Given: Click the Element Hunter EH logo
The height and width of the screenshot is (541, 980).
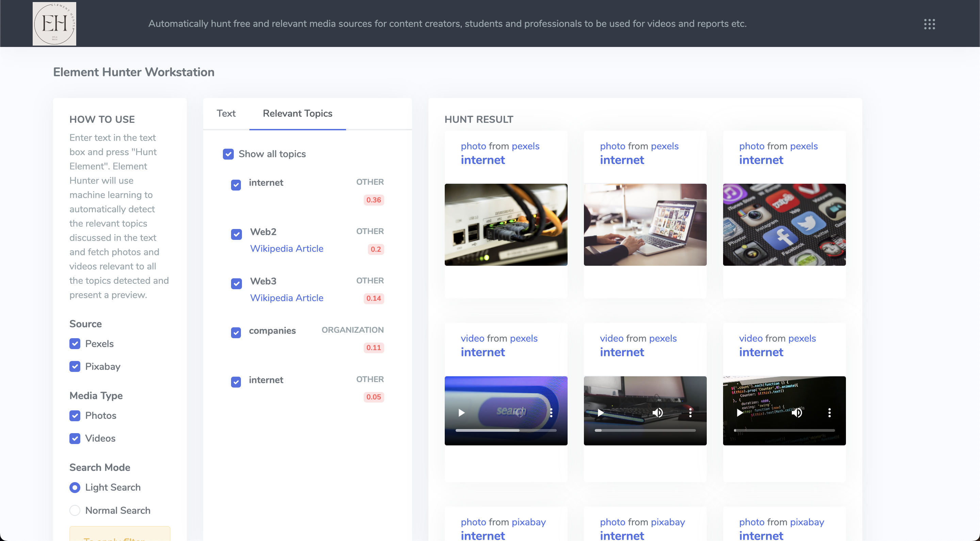Looking at the screenshot, I should (x=54, y=24).
